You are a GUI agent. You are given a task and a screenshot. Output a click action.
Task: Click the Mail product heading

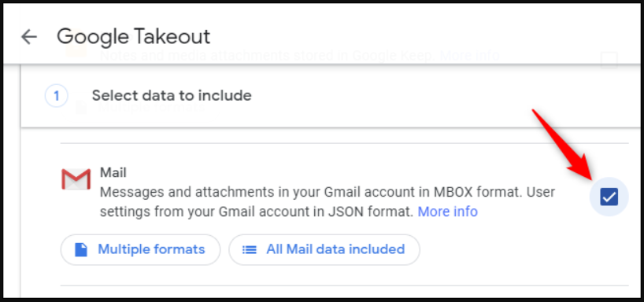pos(113,173)
